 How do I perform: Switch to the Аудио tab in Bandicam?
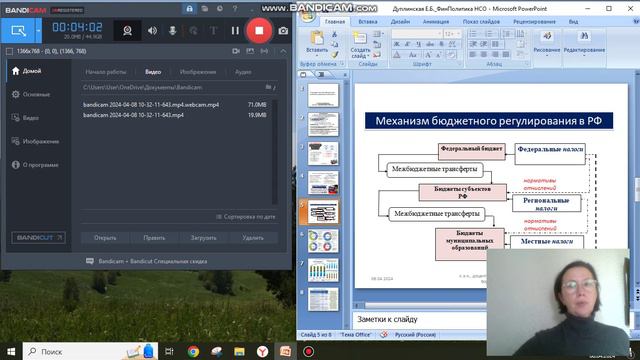click(243, 72)
